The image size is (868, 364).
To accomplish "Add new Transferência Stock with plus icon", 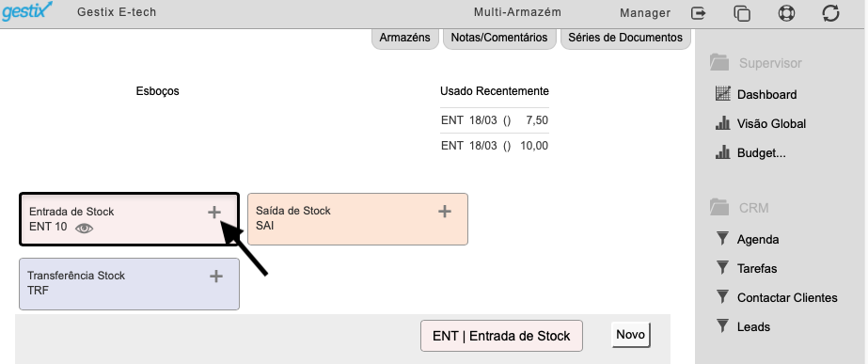I will (x=216, y=276).
